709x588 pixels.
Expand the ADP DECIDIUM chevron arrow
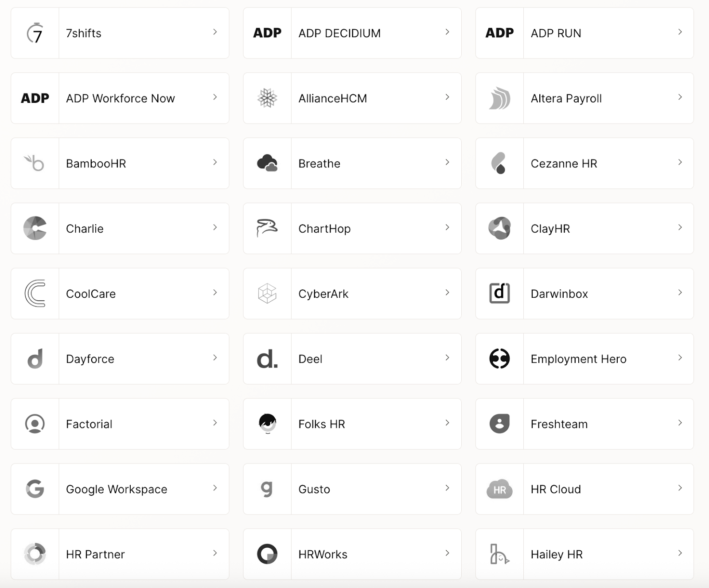click(x=447, y=32)
